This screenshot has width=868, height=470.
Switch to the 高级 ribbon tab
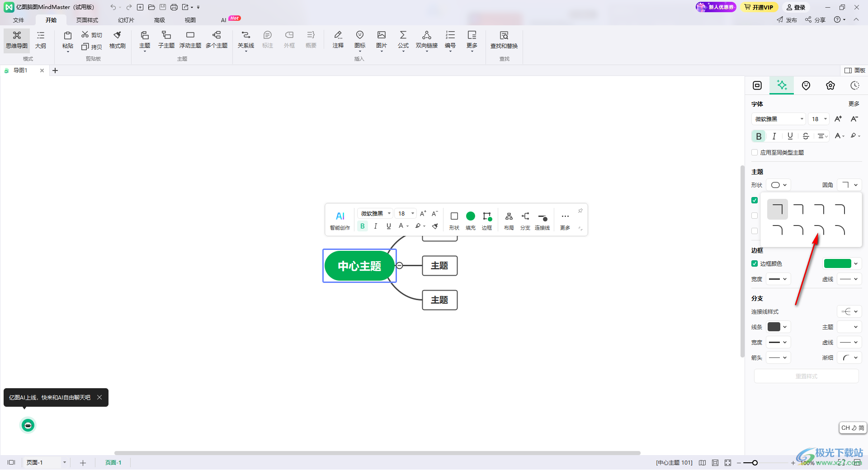coord(160,20)
